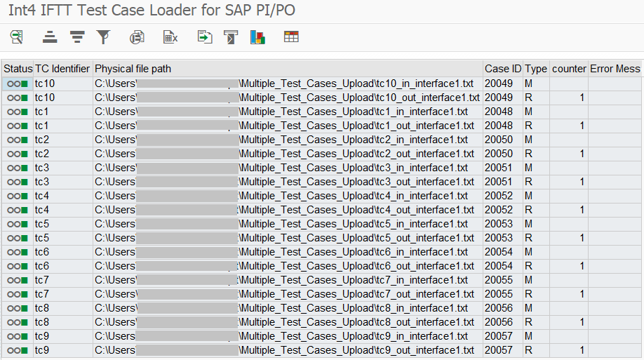
Task: Select the Physical file path column header
Action: 133,69
